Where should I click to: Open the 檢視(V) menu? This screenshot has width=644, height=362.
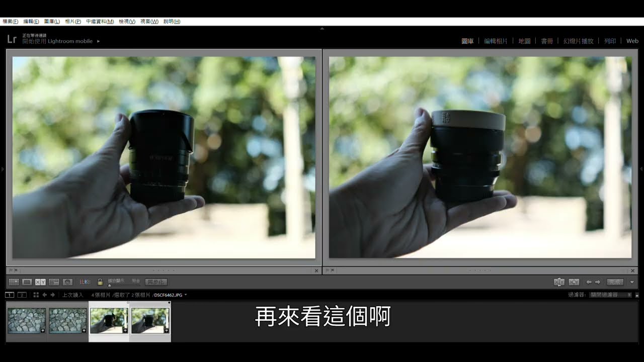pos(127,22)
